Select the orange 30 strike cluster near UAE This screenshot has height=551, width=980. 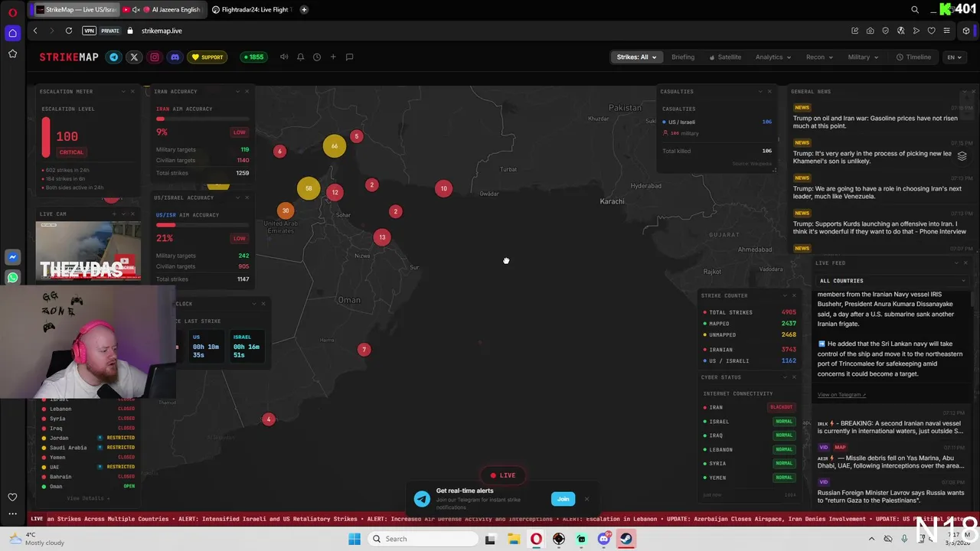click(286, 211)
